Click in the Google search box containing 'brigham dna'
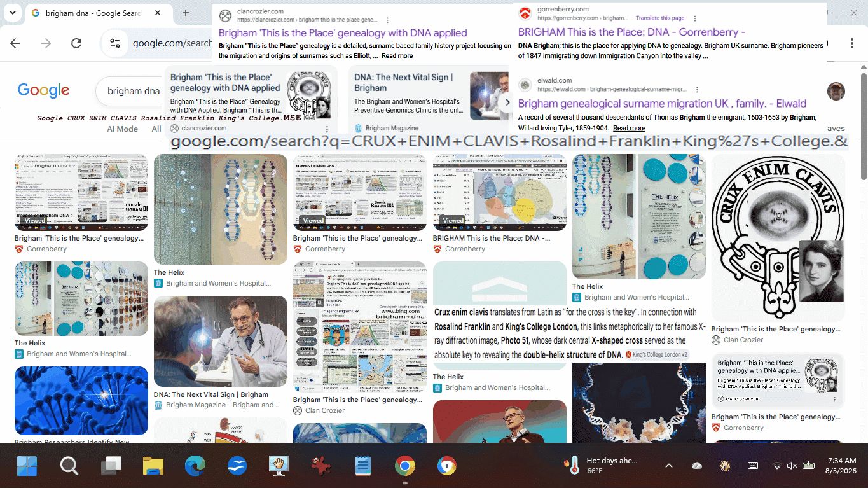 tap(133, 91)
